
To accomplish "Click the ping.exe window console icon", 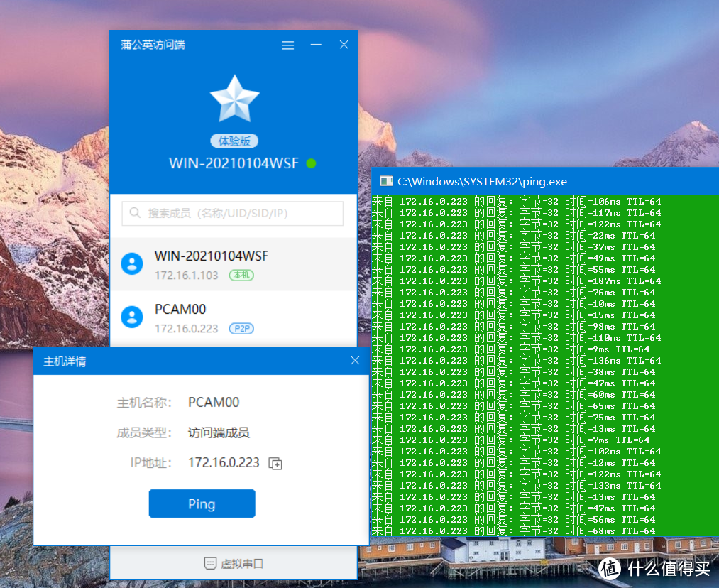I will pyautogui.click(x=386, y=181).
